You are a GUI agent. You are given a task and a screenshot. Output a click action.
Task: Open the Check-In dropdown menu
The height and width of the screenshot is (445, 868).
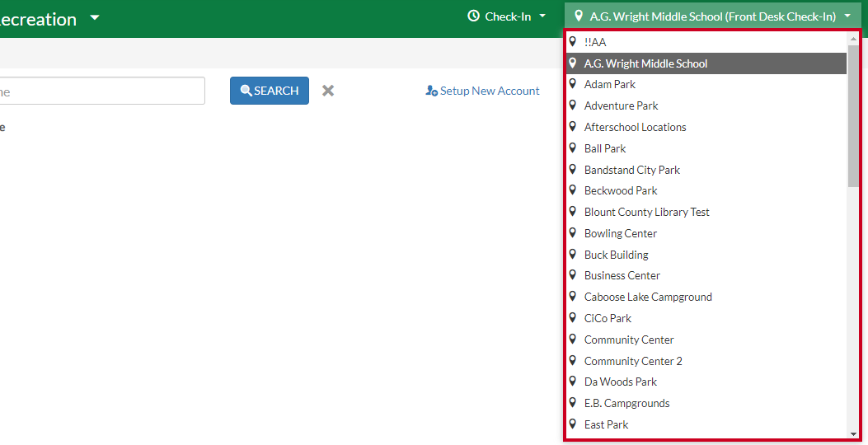[506, 16]
